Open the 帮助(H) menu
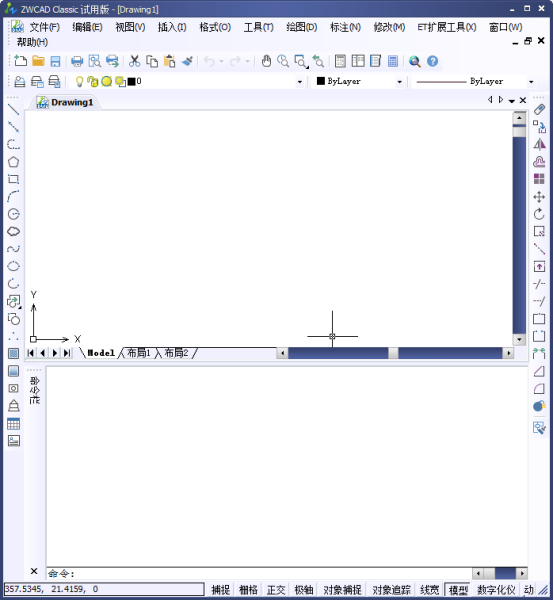The image size is (554, 601). (32, 42)
